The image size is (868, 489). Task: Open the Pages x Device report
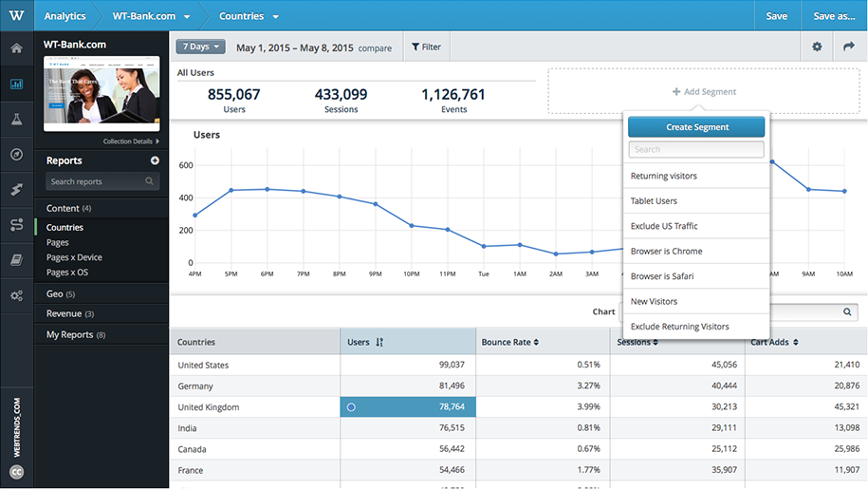pyautogui.click(x=74, y=257)
